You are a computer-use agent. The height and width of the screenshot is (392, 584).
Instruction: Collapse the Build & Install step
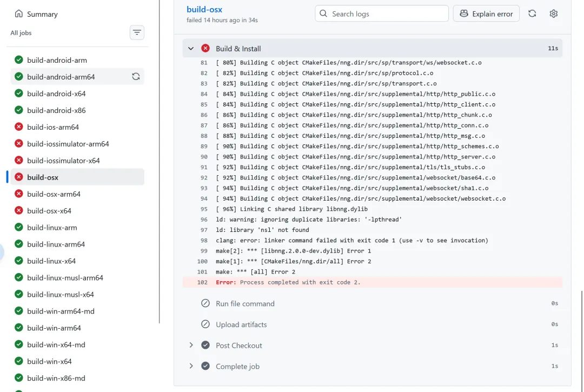click(191, 49)
